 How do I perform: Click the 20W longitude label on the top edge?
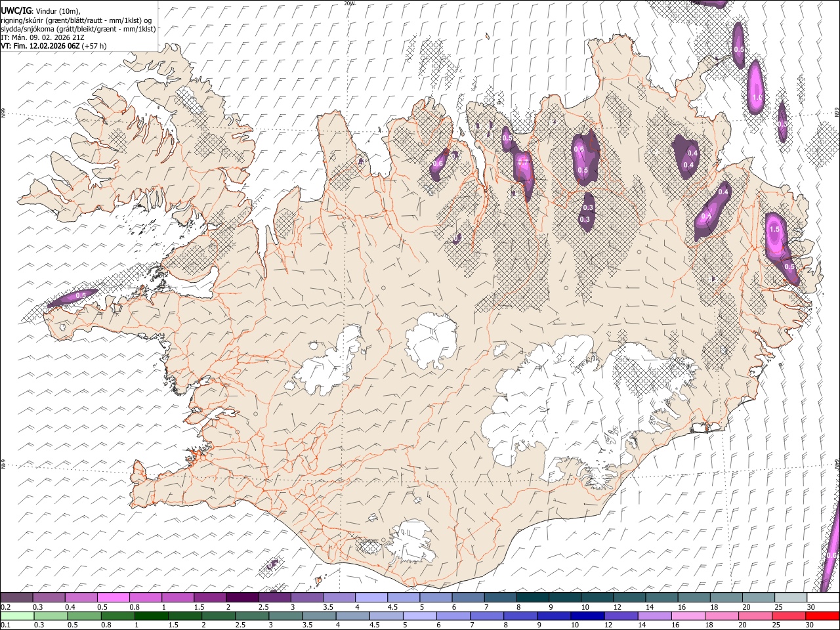(349, 3)
